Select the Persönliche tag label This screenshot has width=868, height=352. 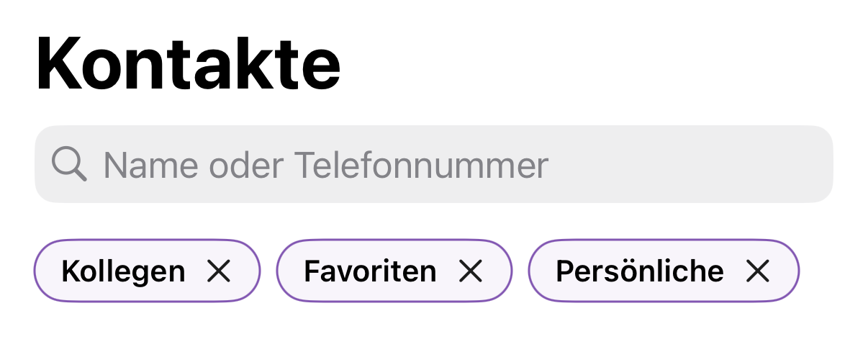(x=639, y=271)
